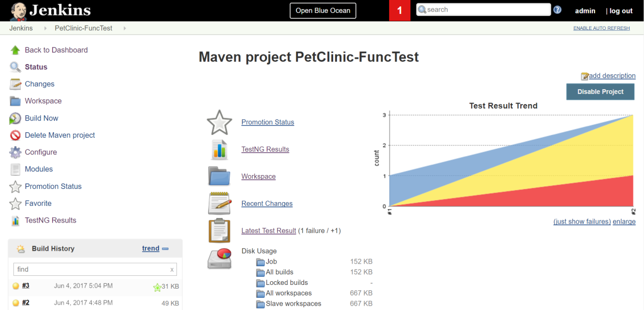Click the Configure gear icon

click(15, 152)
